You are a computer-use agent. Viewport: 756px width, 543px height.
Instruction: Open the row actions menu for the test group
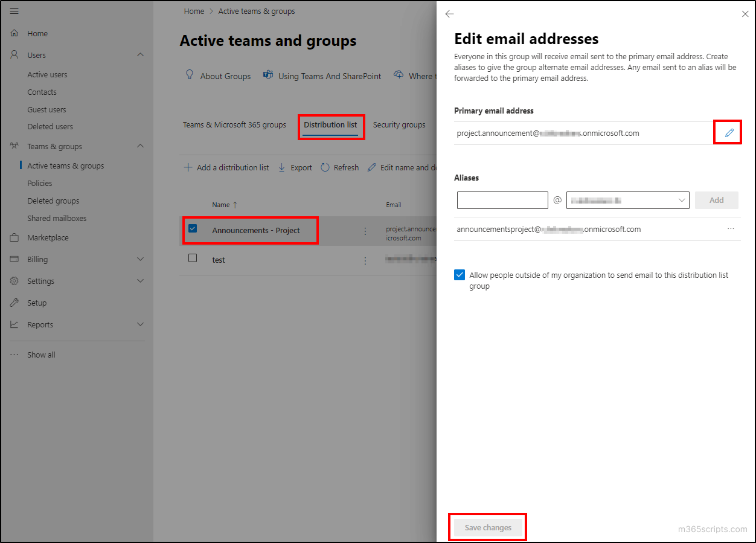365,260
